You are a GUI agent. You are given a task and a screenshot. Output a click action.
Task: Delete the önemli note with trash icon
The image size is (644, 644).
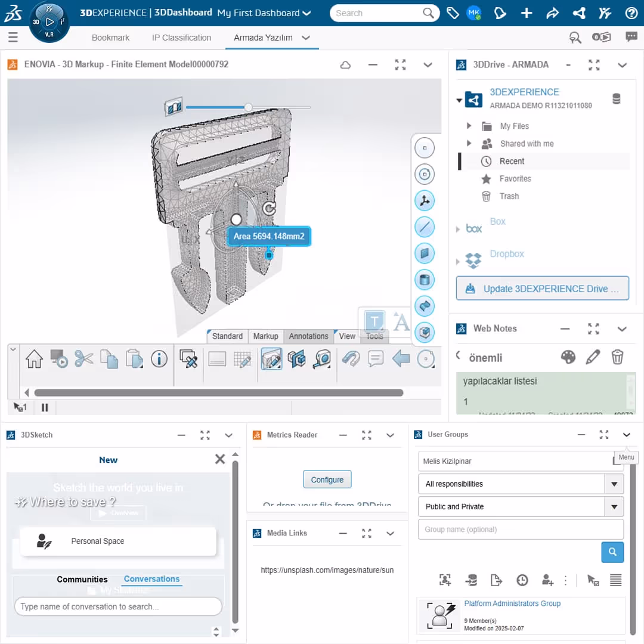617,357
